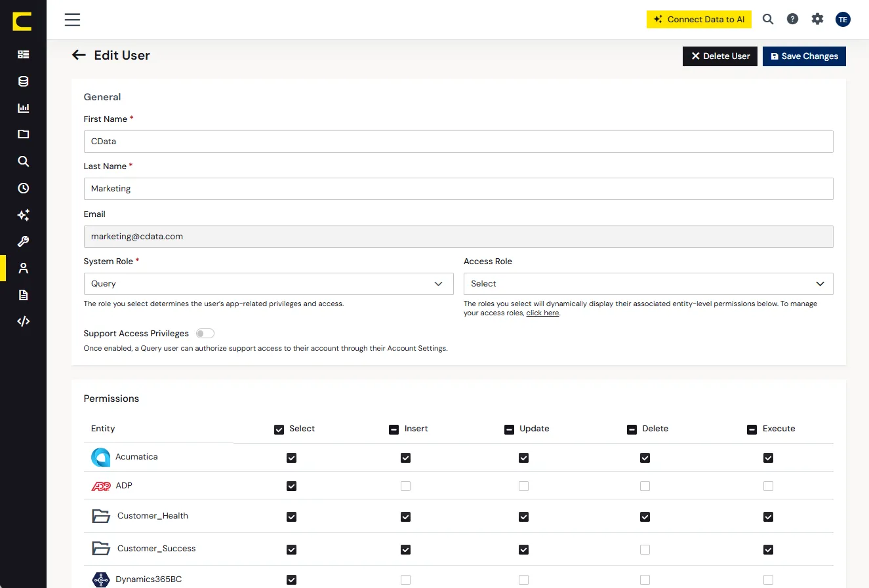Uncheck Insert permission for Customer_Success

tap(406, 550)
